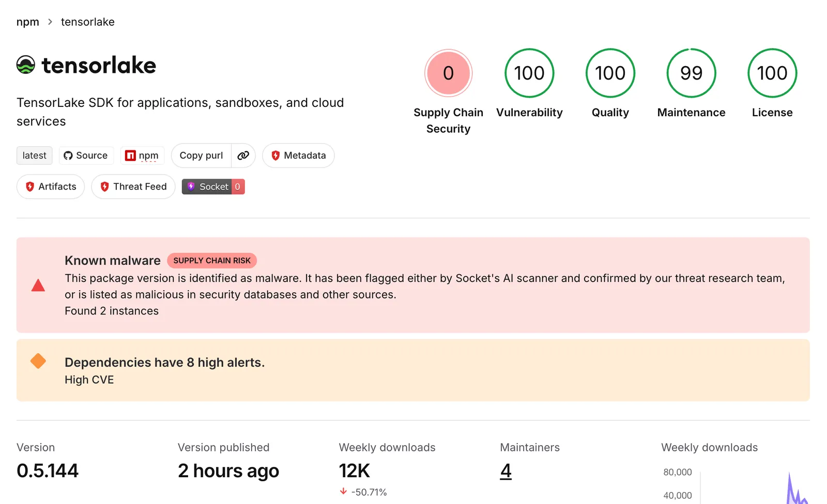The height and width of the screenshot is (504, 827).
Task: Click the License score label
Action: pos(772,113)
